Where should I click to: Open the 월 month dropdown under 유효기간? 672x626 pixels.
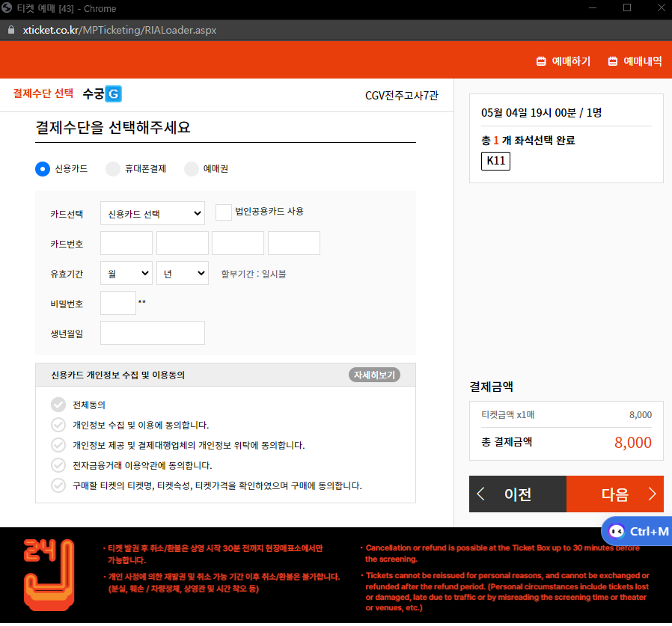pyautogui.click(x=126, y=273)
